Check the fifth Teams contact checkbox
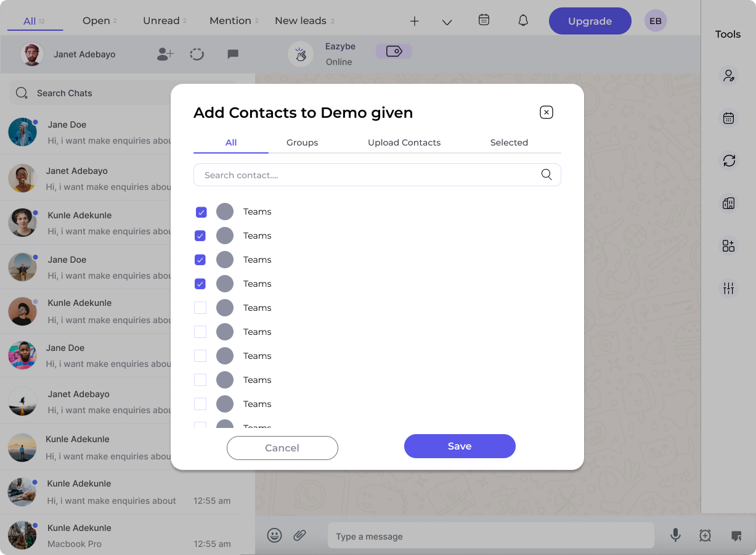756x555 pixels. click(201, 308)
